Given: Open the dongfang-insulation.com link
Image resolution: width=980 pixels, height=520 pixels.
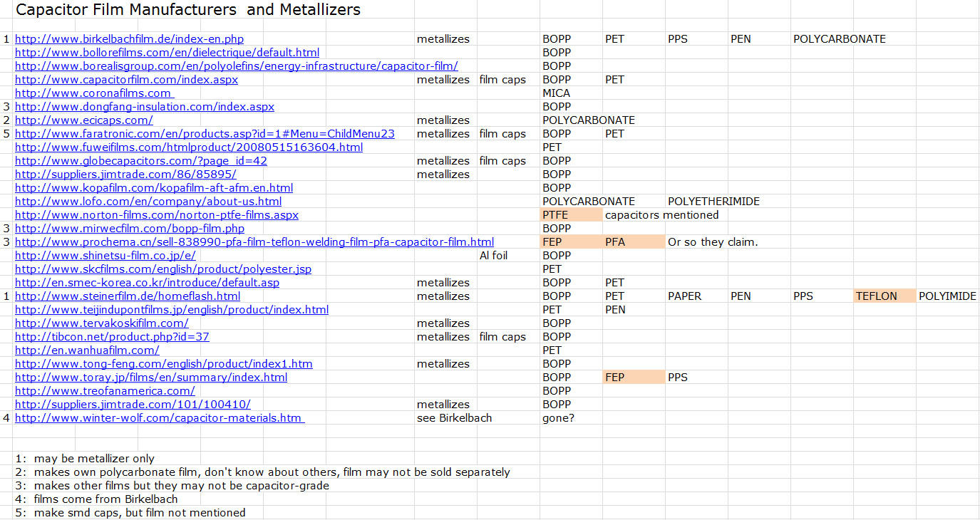Looking at the screenshot, I should pyautogui.click(x=145, y=107).
